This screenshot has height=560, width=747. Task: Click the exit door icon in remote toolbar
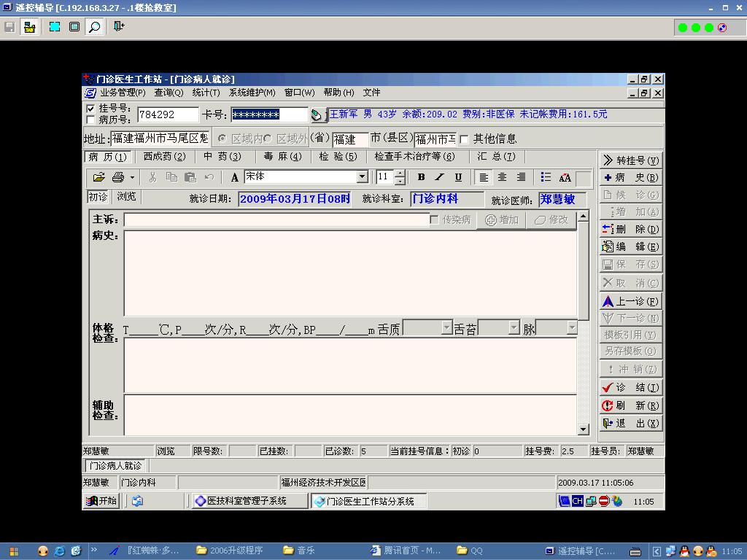(118, 27)
